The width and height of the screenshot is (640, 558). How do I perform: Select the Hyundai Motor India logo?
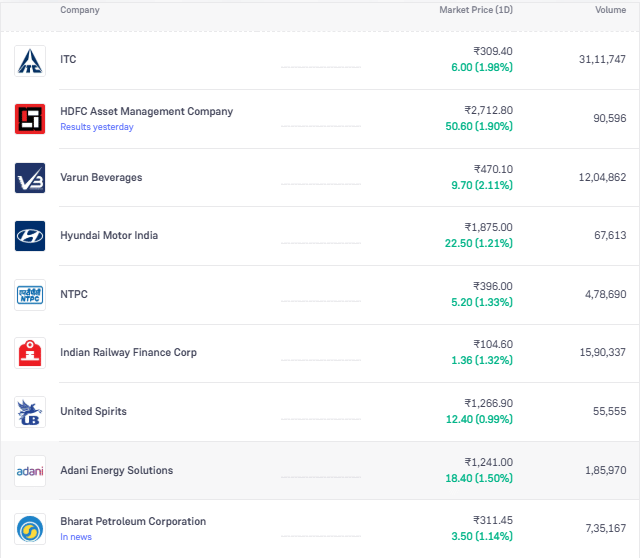tap(30, 236)
